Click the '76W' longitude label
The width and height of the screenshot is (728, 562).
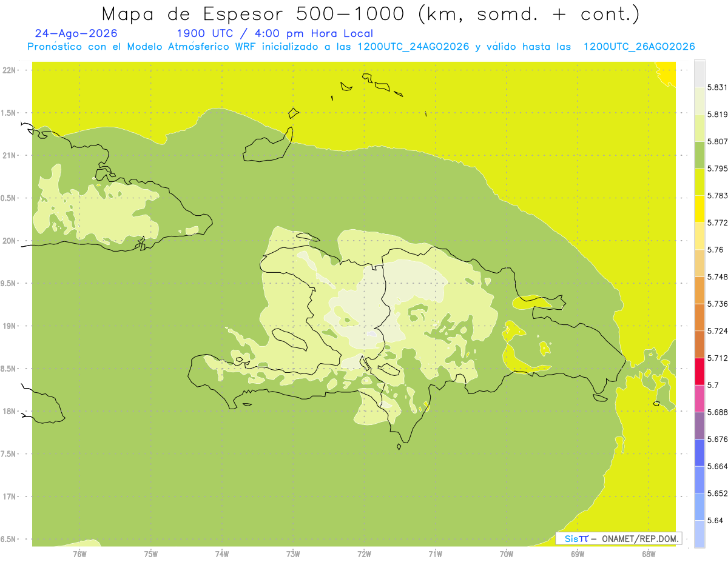coord(79,554)
